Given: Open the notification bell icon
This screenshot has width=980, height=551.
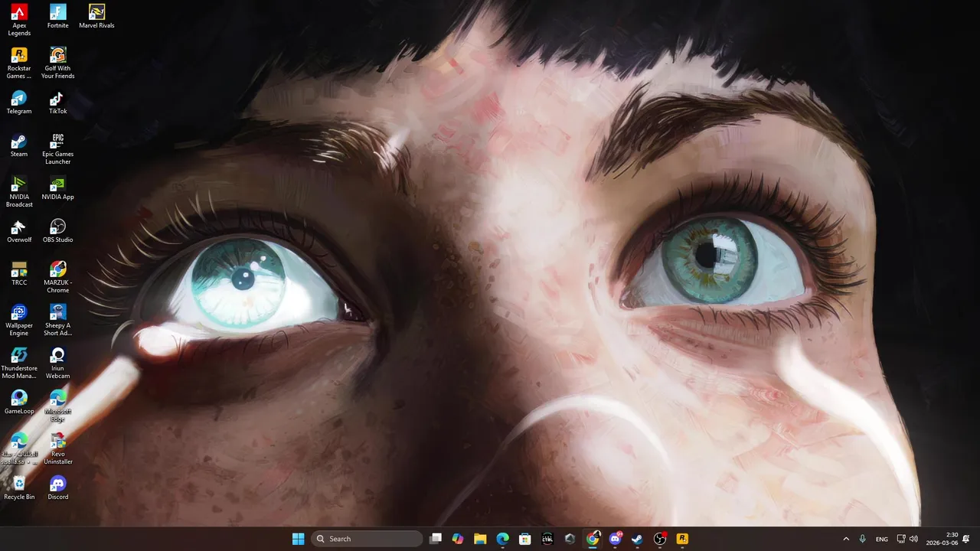Looking at the screenshot, I should point(966,539).
